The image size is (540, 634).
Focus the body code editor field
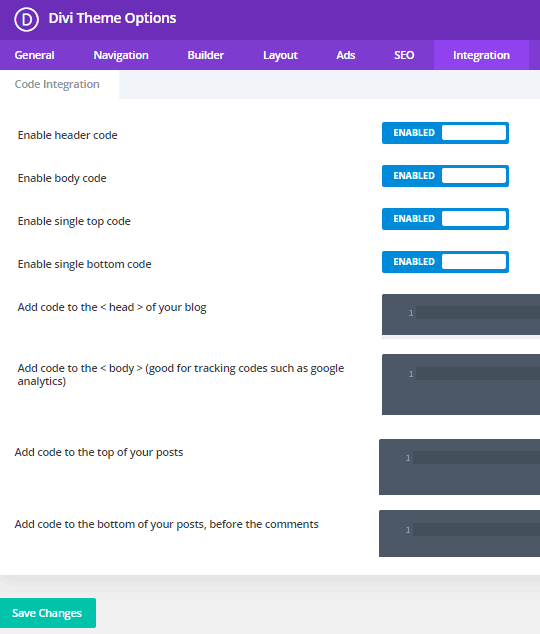(x=461, y=385)
